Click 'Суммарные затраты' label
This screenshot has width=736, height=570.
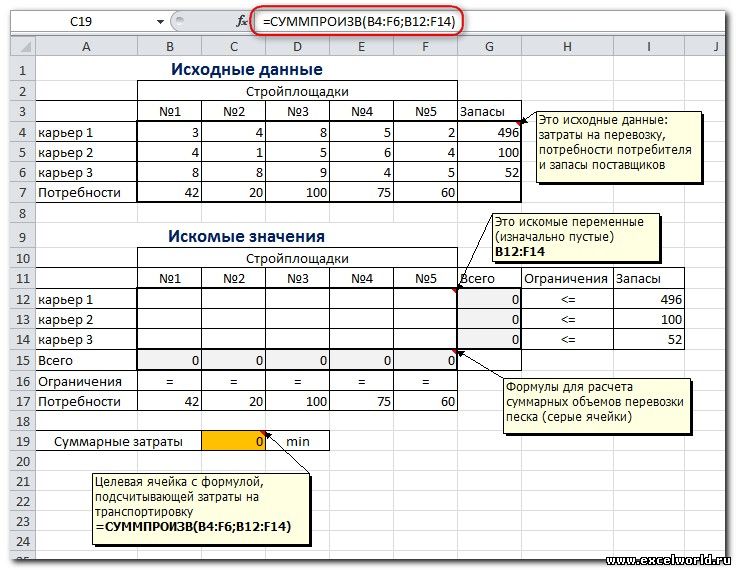tap(118, 441)
